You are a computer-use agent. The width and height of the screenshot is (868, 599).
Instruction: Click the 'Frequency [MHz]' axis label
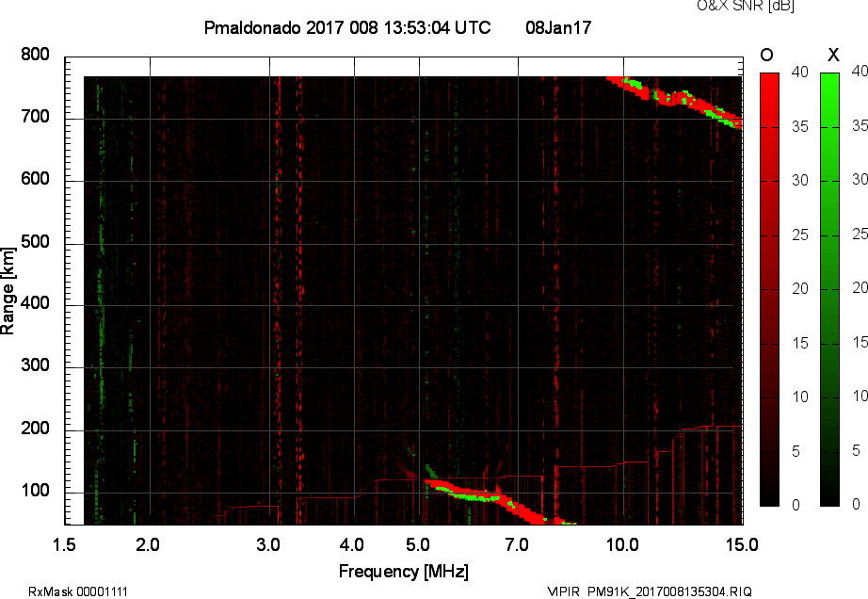click(x=404, y=572)
